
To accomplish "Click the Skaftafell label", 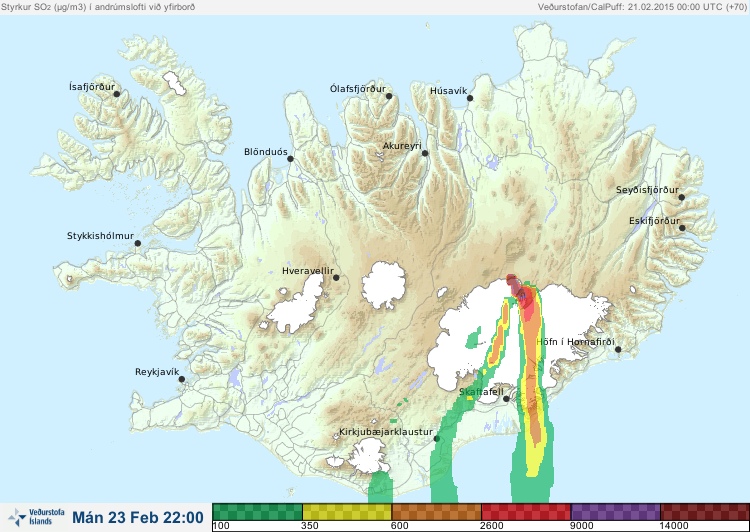I will [481, 392].
